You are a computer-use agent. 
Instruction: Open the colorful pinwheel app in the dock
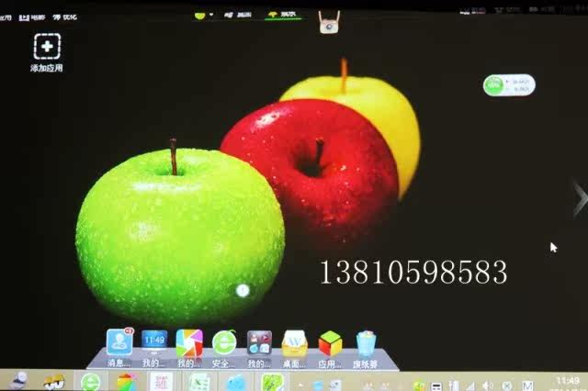click(x=189, y=342)
